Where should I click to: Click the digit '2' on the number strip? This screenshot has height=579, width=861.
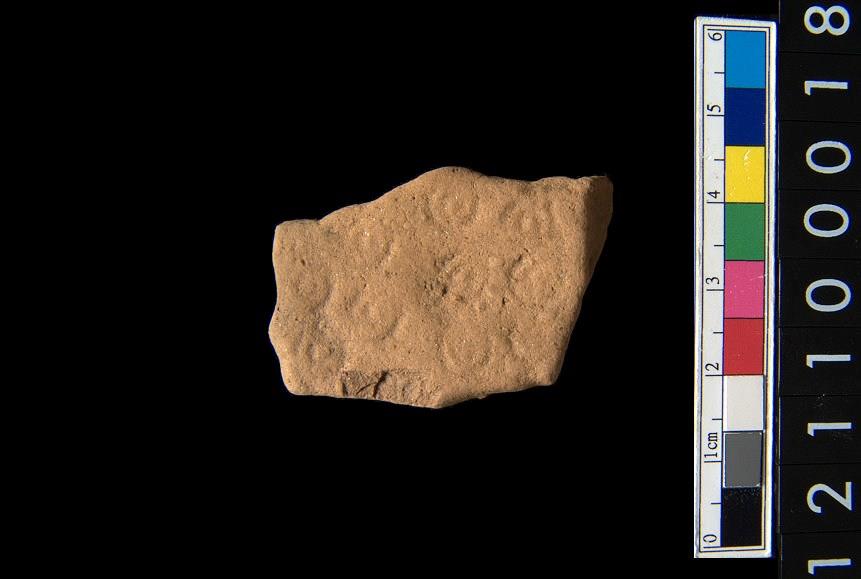[x=829, y=498]
